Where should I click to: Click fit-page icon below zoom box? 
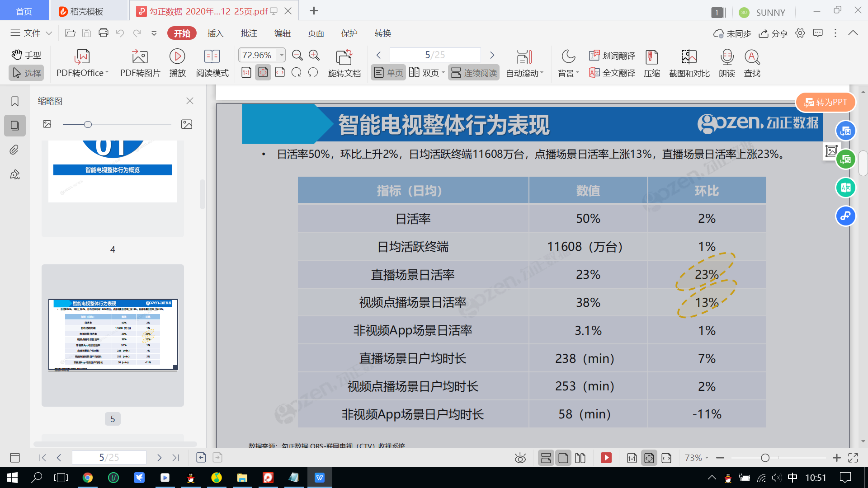[263, 72]
